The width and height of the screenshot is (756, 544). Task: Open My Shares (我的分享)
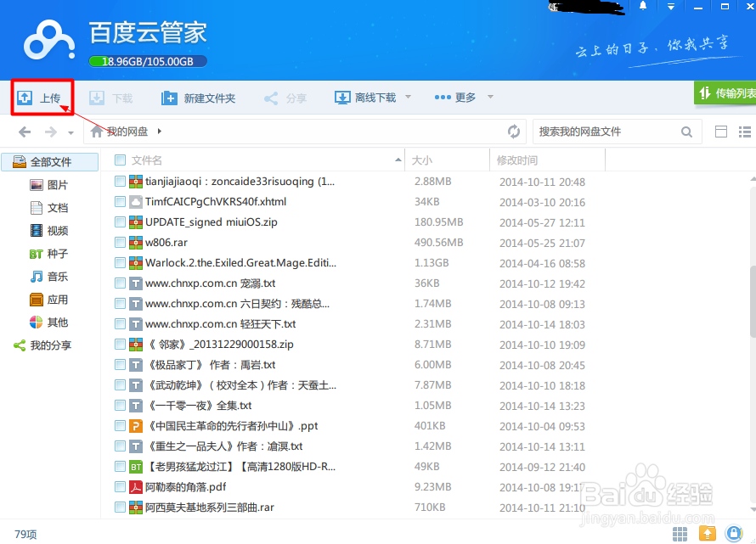coord(42,345)
